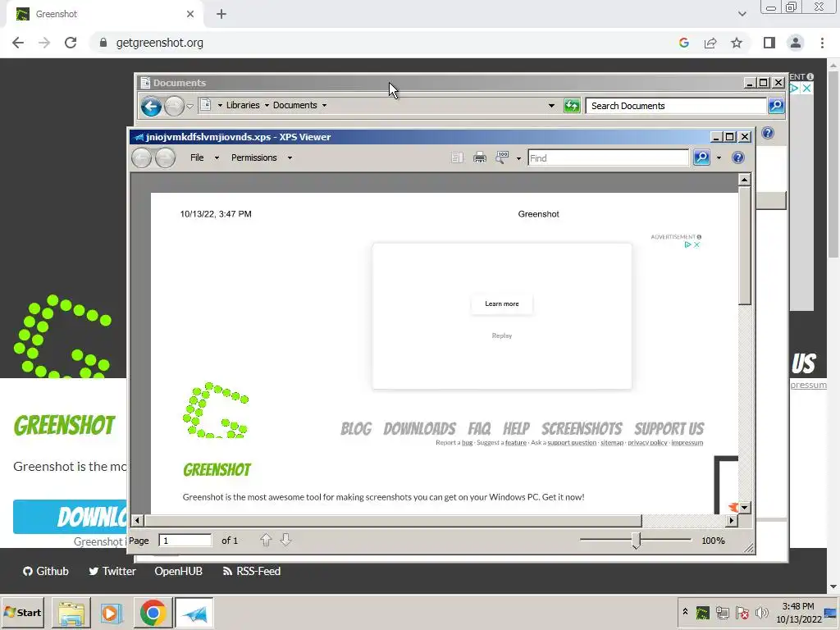The image size is (840, 630).
Task: Click the 100% zoom icon in XPS Viewer
Action: pyautogui.click(x=502, y=157)
